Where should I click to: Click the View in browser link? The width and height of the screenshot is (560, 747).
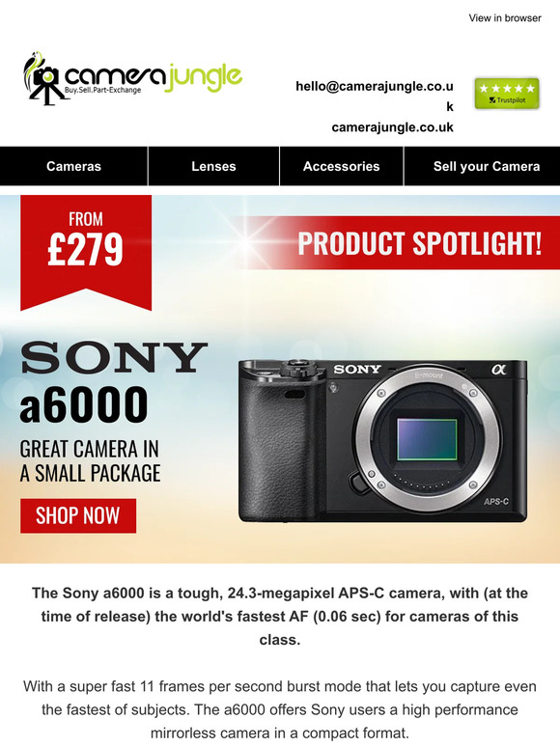pyautogui.click(x=505, y=18)
